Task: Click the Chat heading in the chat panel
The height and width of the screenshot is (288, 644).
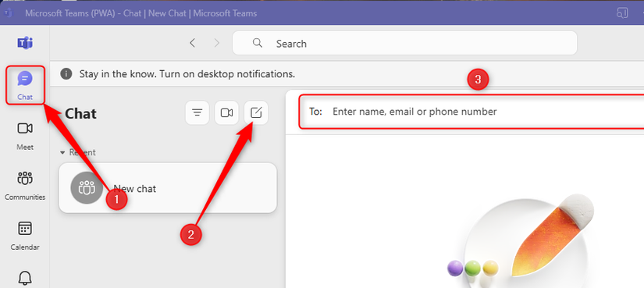Action: click(x=81, y=113)
